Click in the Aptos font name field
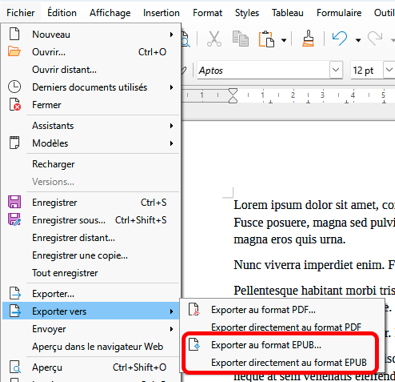395x382 pixels. (263, 70)
